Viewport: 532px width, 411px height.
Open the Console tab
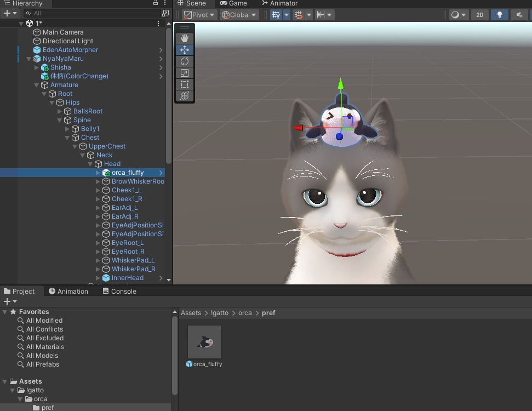pyautogui.click(x=119, y=291)
